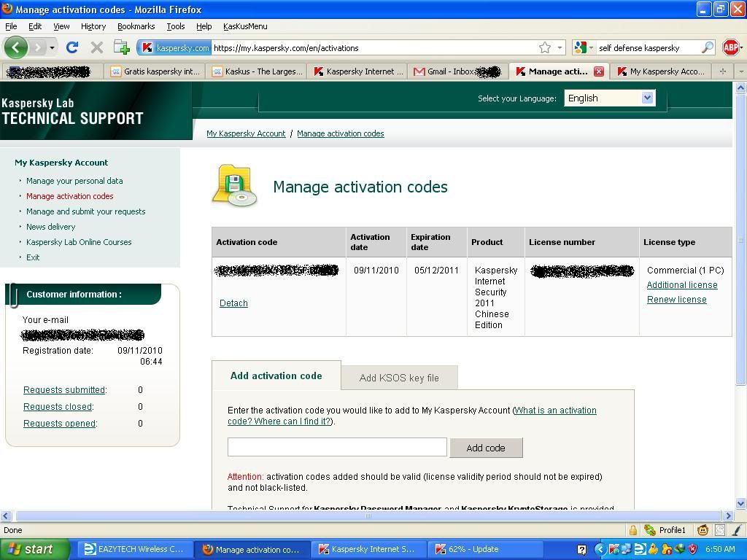Open the Requests opened link
Screen dimensions: 747x560
(60, 424)
